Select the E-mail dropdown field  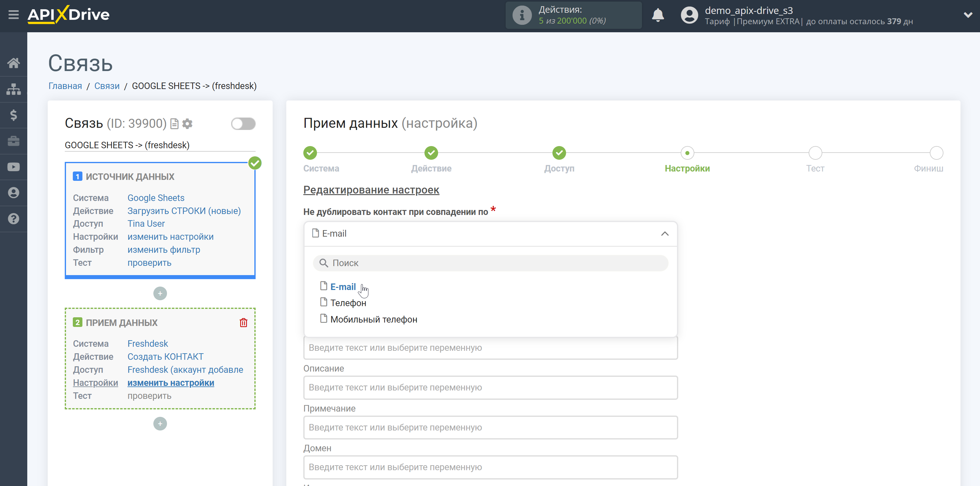pyautogui.click(x=490, y=234)
